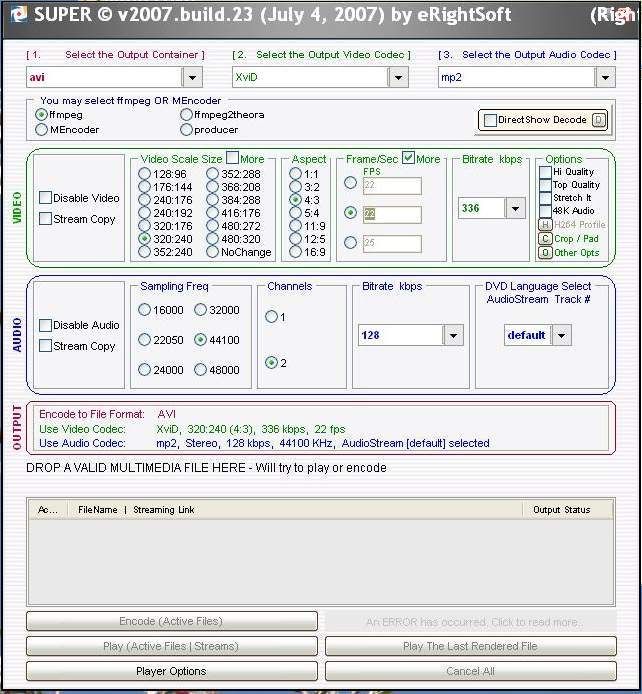Viewport: 642px width, 694px height.
Task: Select 352:288 video scale size
Action: point(212,174)
